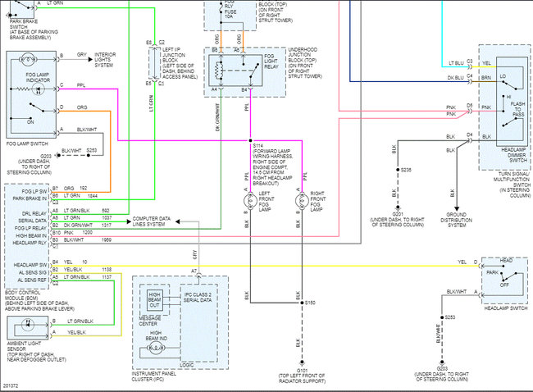Select the Left I/P Junction Block label
The height and width of the screenshot is (392, 533).
(180, 63)
